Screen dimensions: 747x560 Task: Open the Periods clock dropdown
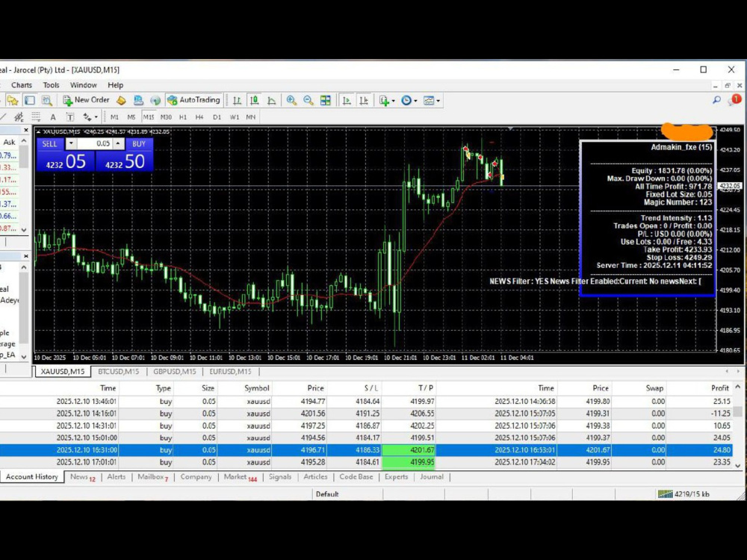click(409, 101)
